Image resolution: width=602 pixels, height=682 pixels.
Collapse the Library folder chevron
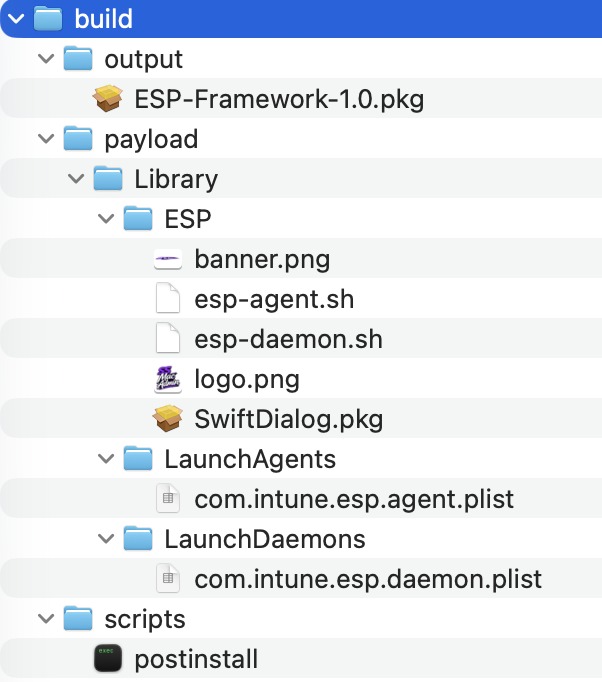(x=74, y=180)
